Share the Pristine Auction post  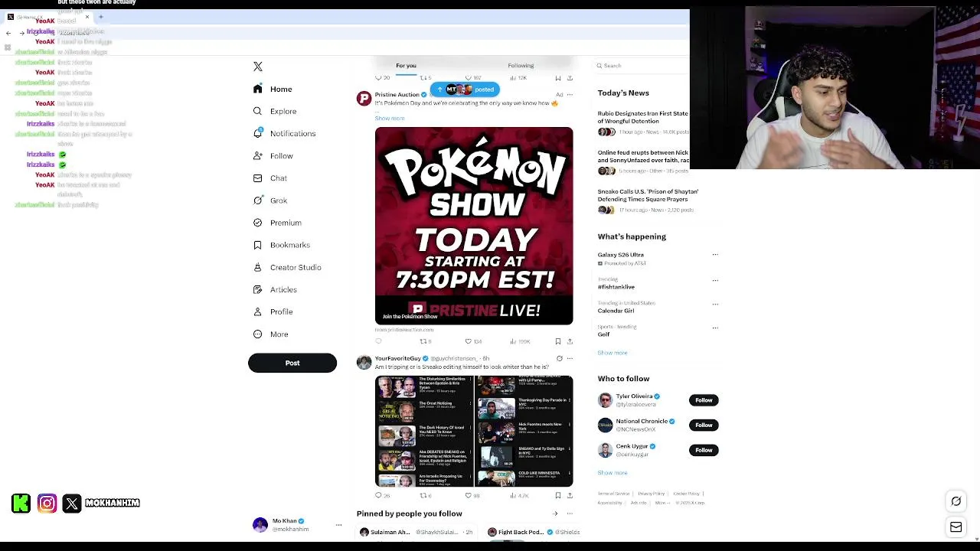pyautogui.click(x=570, y=341)
